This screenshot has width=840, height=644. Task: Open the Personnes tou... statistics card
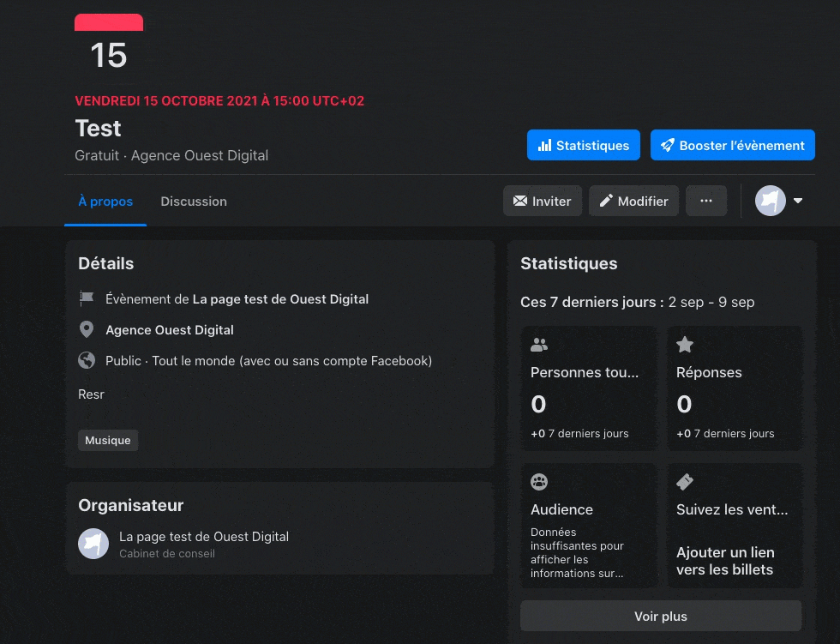pyautogui.click(x=589, y=388)
